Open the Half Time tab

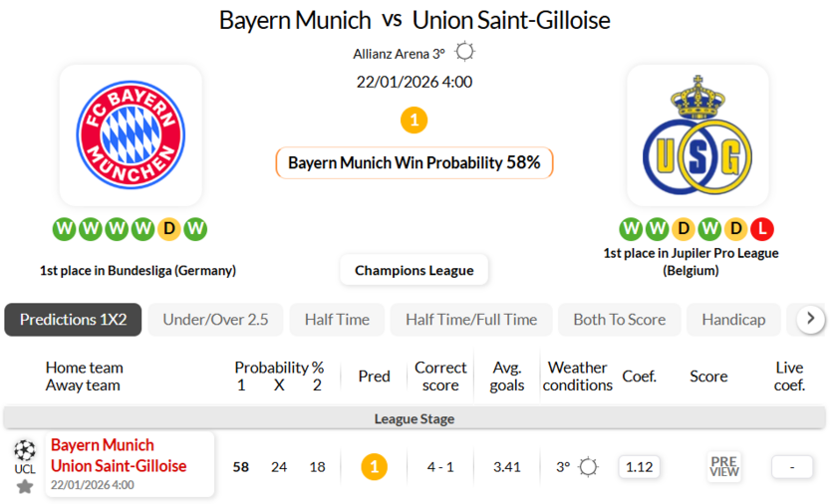337,320
